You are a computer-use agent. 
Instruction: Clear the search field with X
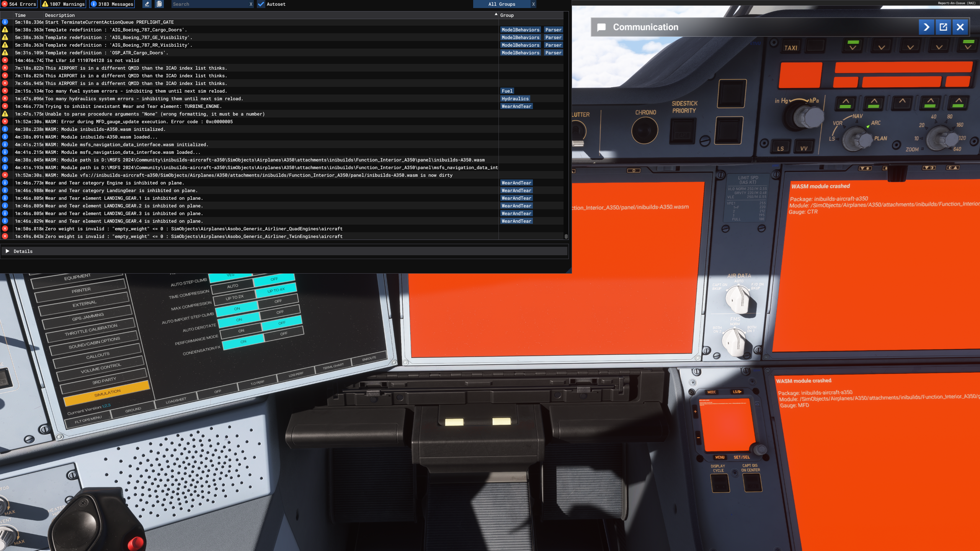tap(251, 4)
